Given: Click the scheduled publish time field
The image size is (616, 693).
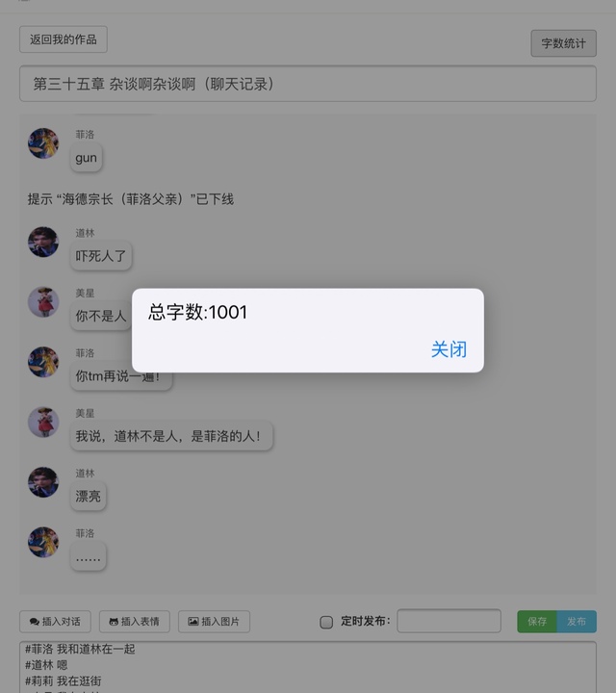Looking at the screenshot, I should click(449, 621).
